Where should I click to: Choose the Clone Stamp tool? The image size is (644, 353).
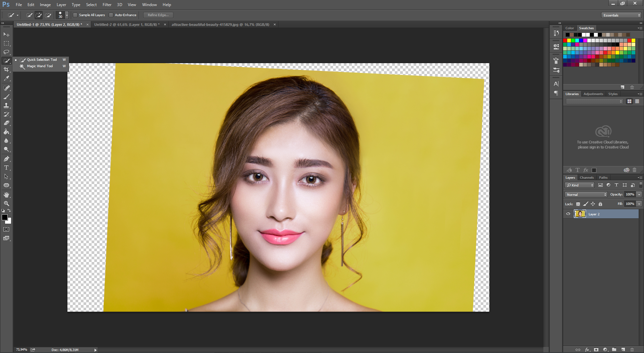click(6, 105)
